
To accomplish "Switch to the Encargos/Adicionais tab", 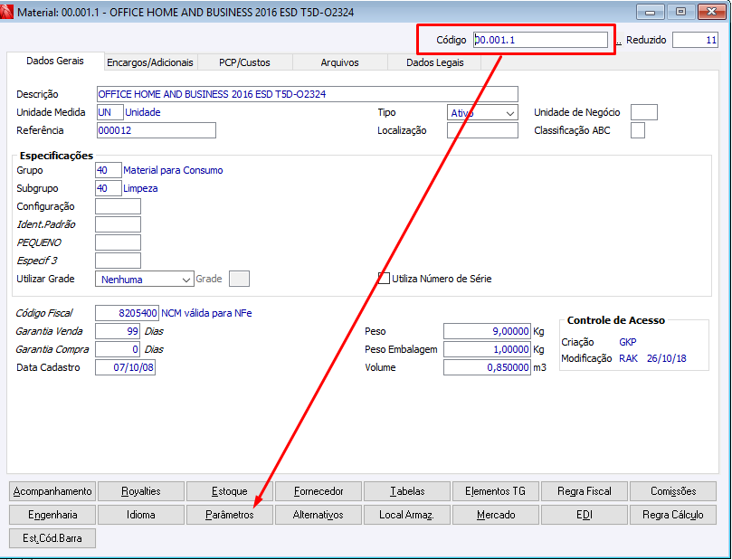I will click(150, 62).
